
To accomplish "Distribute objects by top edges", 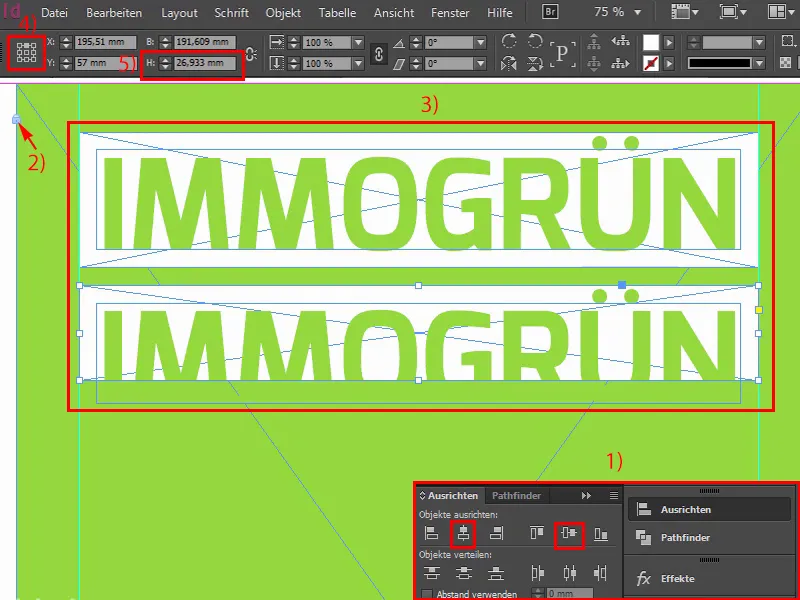I will (432, 573).
